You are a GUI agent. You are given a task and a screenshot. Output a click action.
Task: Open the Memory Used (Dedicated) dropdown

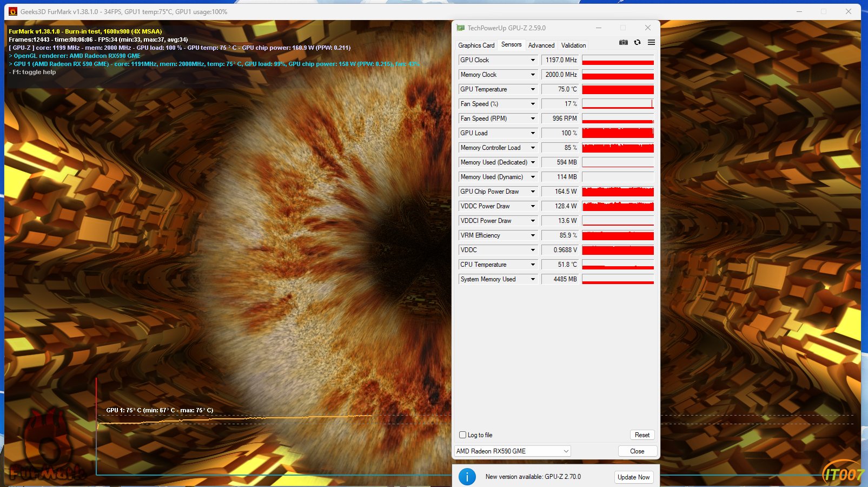coord(533,162)
